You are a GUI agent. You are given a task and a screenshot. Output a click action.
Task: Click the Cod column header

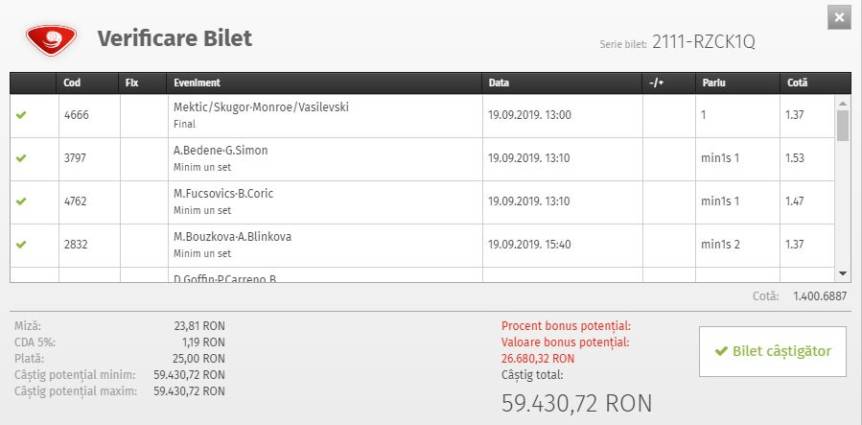click(x=71, y=83)
